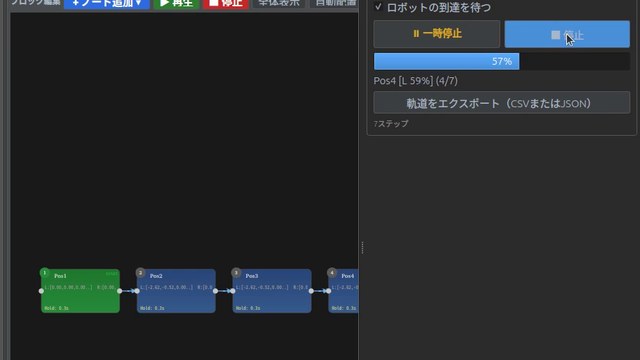Image resolution: width=640 pixels, height=360 pixels.
Task: Click the Hold: 0.3s text on Pos3
Action: pyautogui.click(x=248, y=308)
